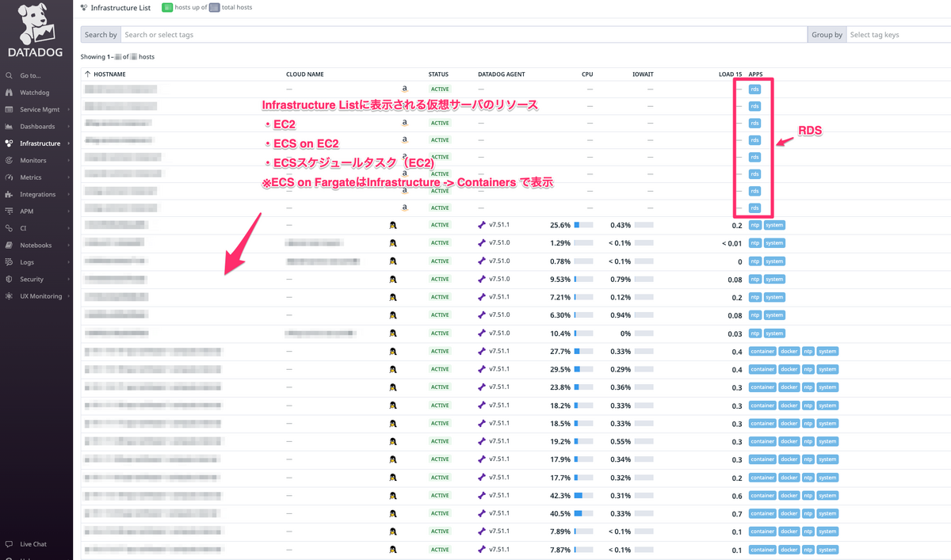Expand the Integrations submenu arrow
The image size is (951, 560).
pos(69,195)
